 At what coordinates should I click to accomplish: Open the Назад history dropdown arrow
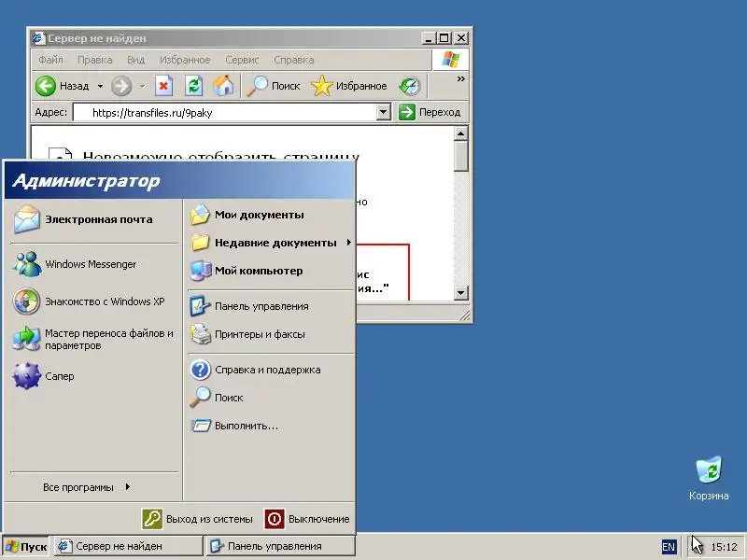(x=100, y=86)
